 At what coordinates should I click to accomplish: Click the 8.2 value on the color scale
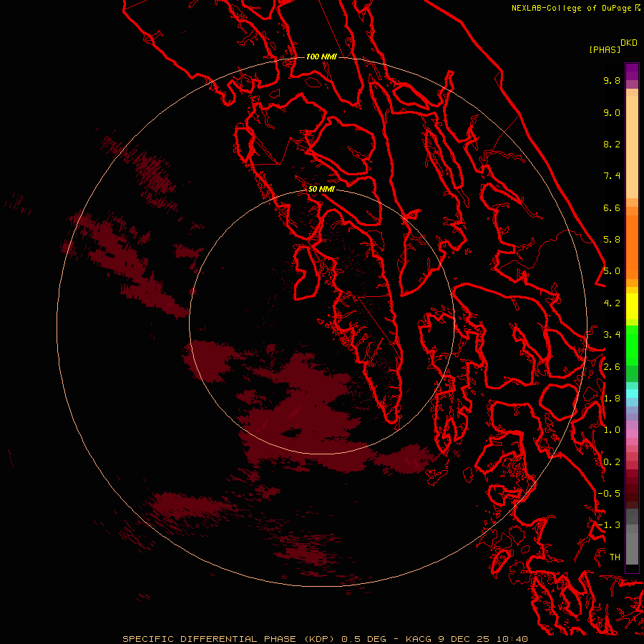pos(612,144)
